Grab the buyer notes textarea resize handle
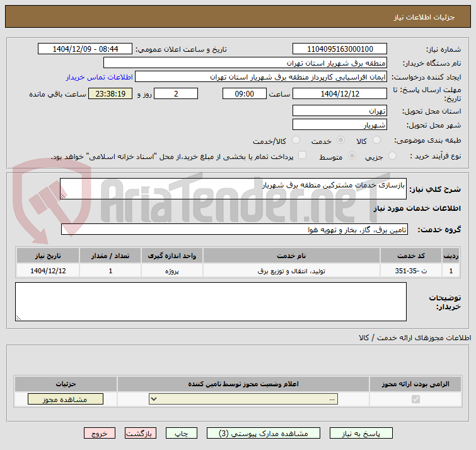Screen dimensions: 476x450 point(18,318)
